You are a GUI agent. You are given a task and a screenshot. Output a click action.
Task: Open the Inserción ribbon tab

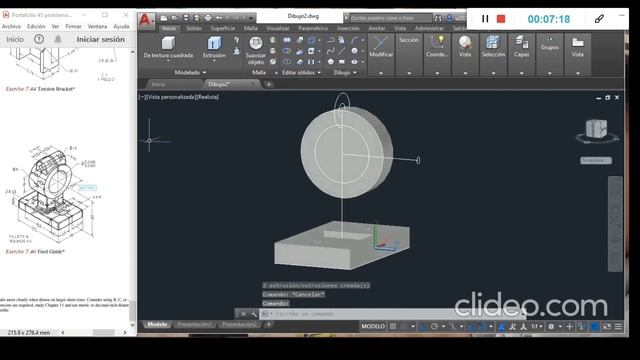(x=348, y=28)
